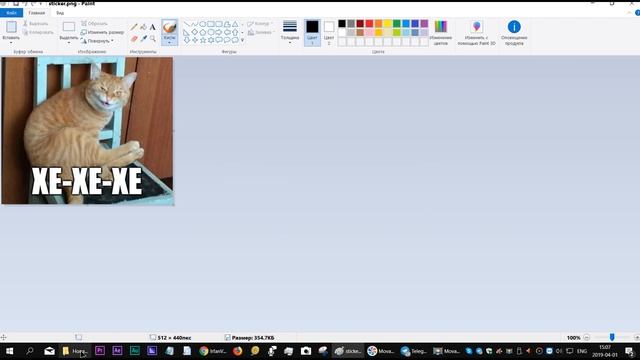640x360 pixels.
Task: Expand the Rotate dropdown menu
Action: pos(112,41)
